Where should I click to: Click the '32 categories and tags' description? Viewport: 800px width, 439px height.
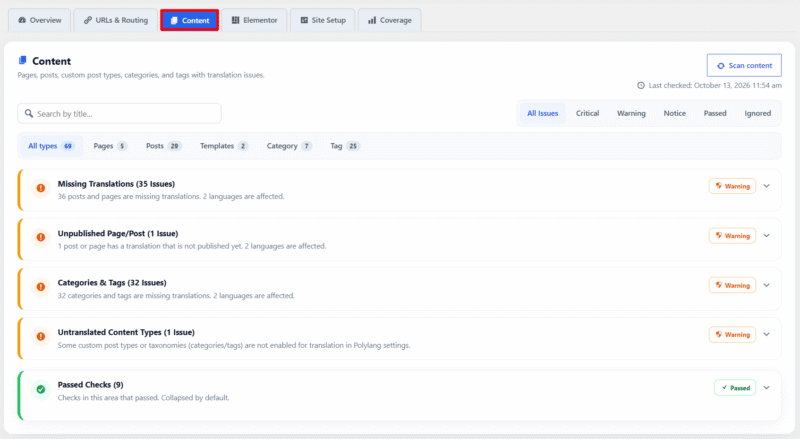176,296
